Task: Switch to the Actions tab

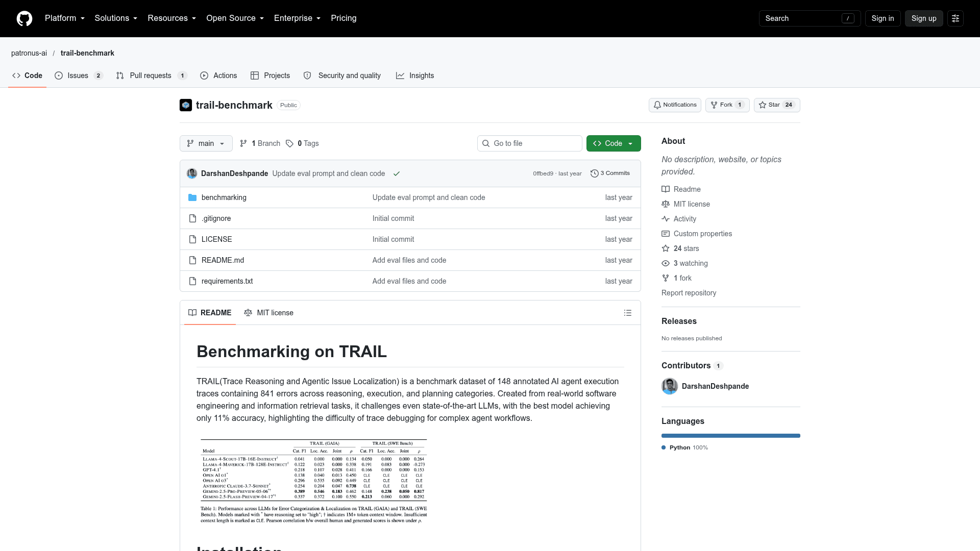Action: [218, 76]
